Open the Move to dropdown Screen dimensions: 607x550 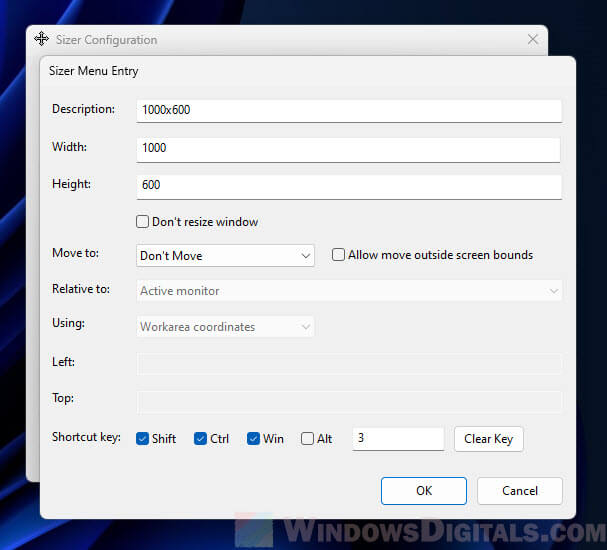(225, 256)
